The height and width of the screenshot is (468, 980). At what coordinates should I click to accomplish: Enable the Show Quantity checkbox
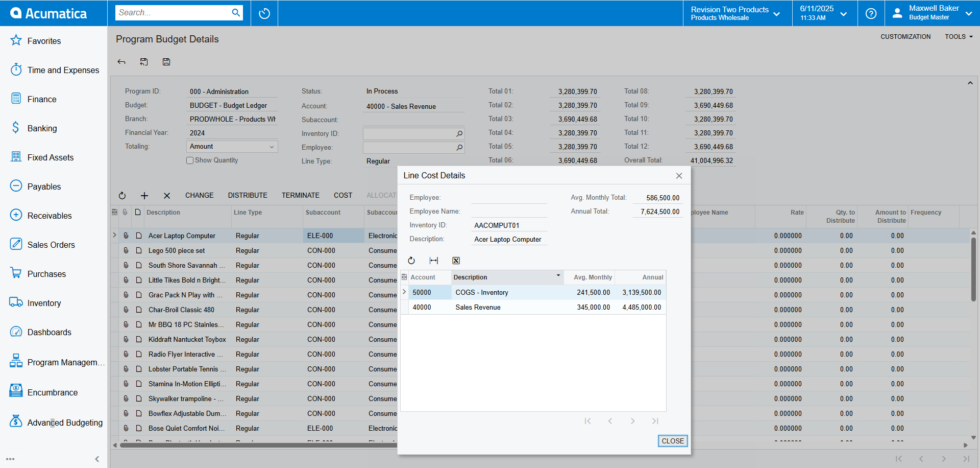point(190,160)
